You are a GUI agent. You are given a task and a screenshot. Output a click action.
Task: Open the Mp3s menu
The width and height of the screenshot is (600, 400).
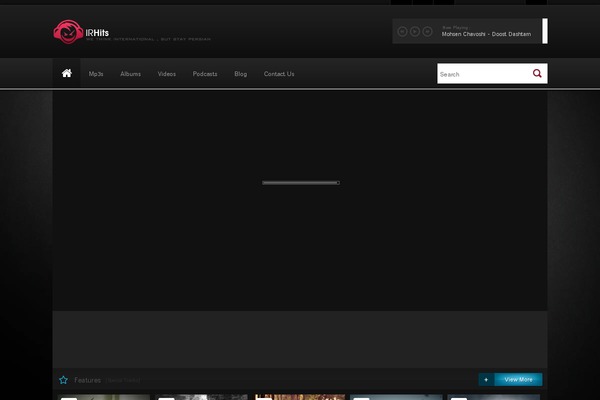click(x=96, y=74)
